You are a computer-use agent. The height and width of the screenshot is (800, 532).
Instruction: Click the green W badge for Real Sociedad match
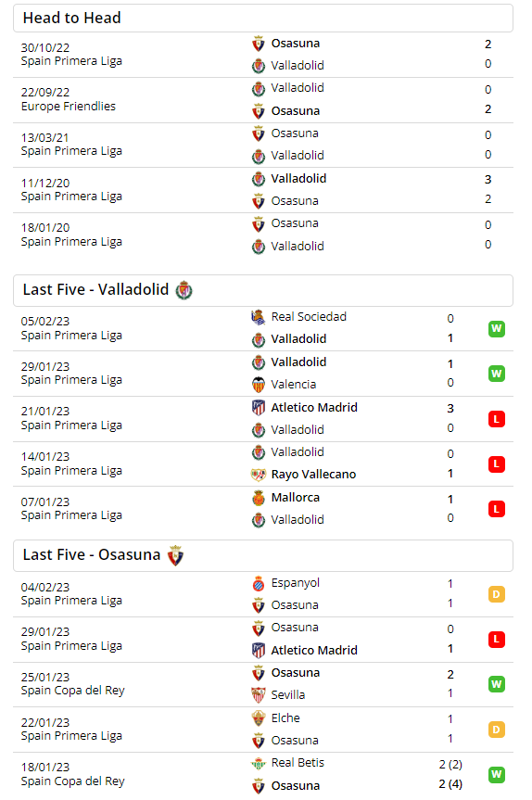point(496,328)
